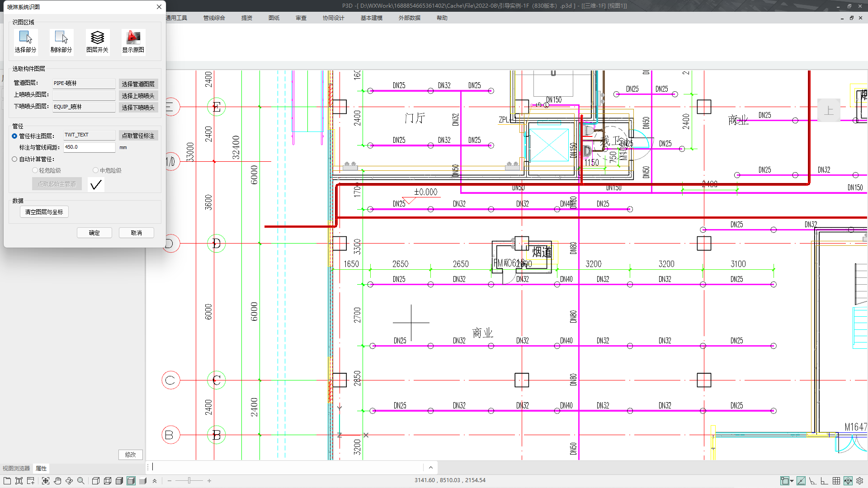Click the 清空图层与坐标 button
The image size is (868, 488).
[44, 212]
